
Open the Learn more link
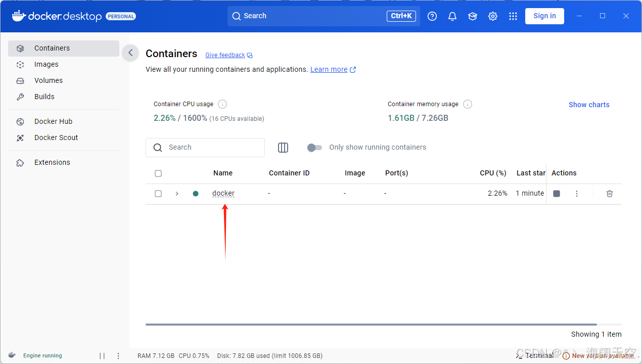(x=329, y=70)
